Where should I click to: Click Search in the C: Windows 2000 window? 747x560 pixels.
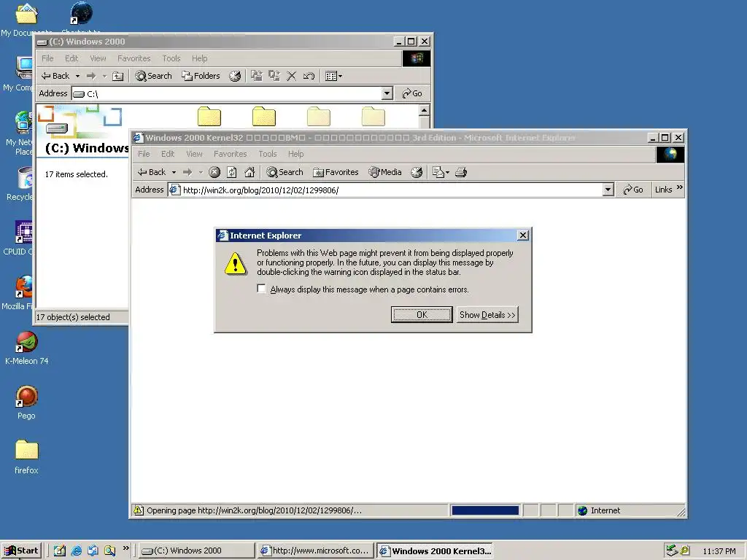coord(153,76)
